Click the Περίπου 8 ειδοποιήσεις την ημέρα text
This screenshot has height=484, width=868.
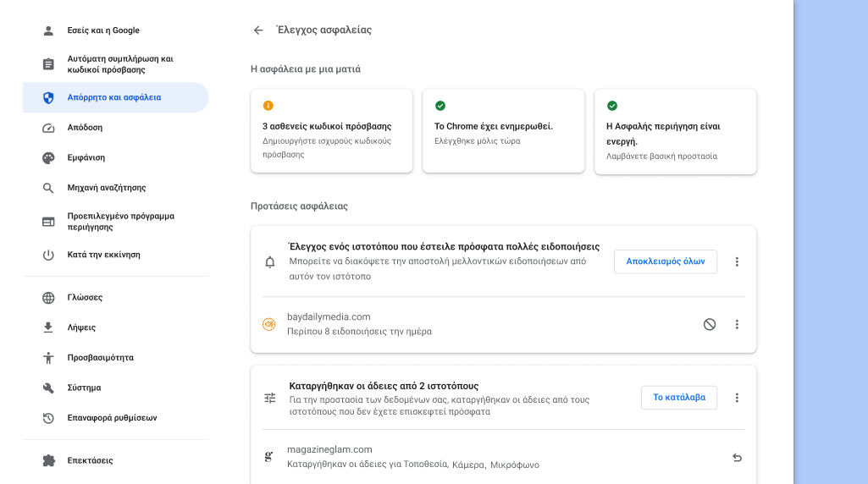[359, 332]
